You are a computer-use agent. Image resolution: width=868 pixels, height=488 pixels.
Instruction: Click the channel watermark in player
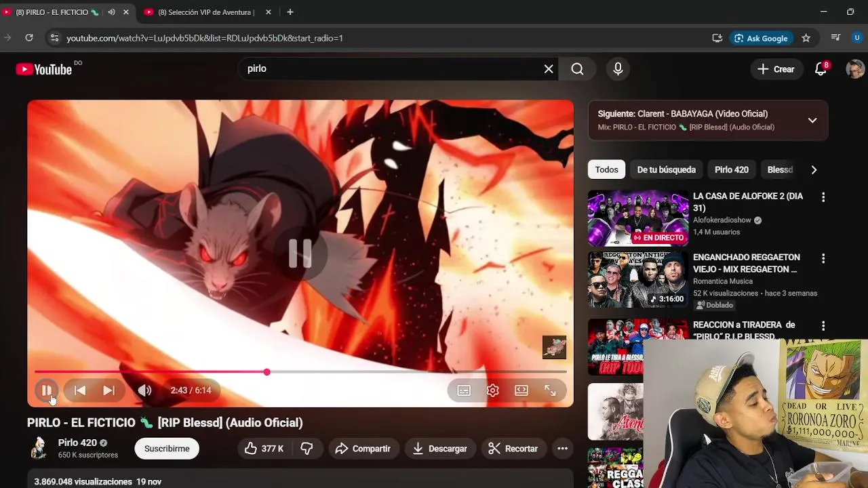[x=554, y=348]
